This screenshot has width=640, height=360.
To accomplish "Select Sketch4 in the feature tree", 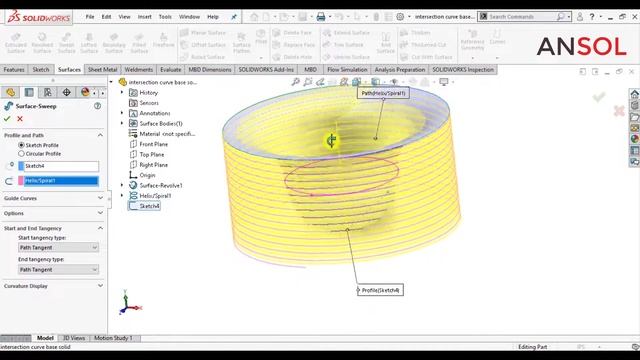I will [x=144, y=206].
